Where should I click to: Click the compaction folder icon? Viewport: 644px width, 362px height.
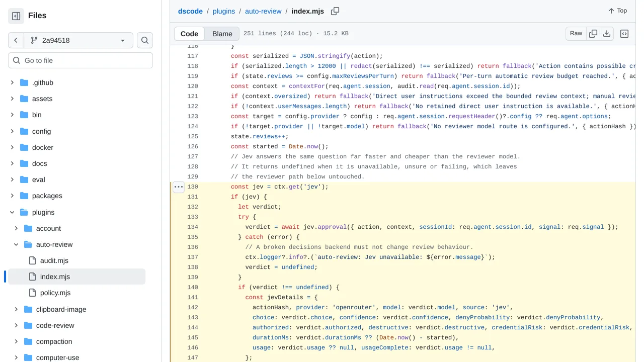(28, 341)
